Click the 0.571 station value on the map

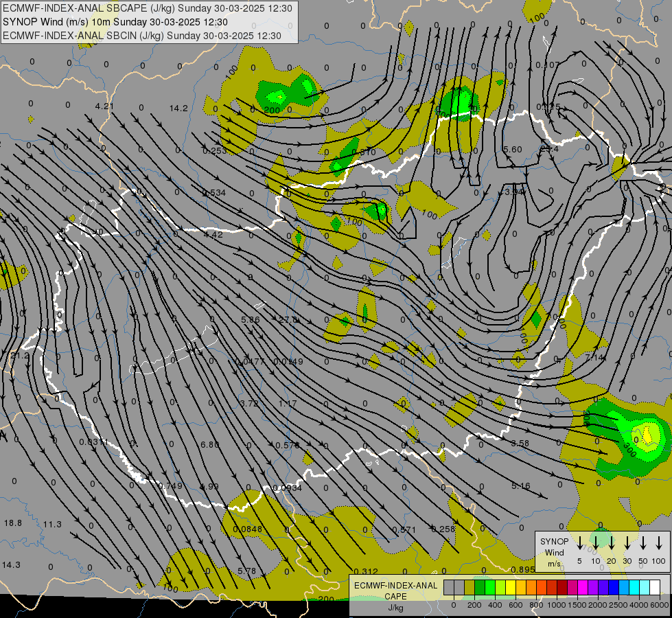pyautogui.click(x=404, y=529)
